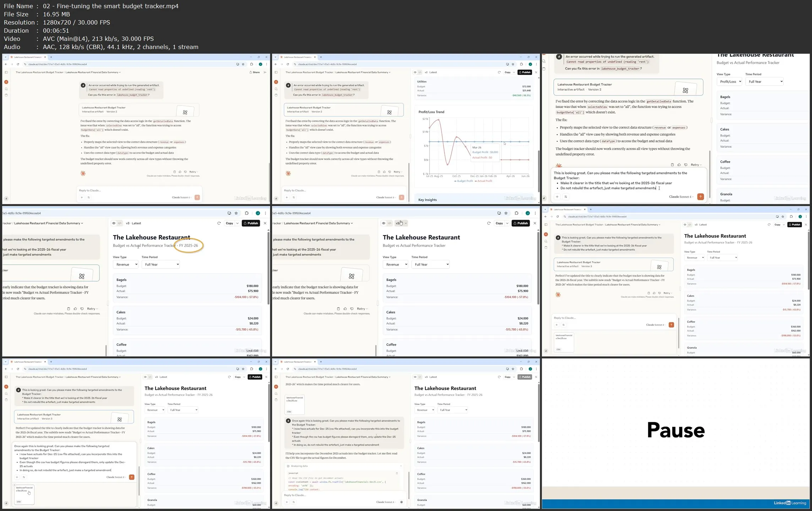The width and height of the screenshot is (812, 511).
Task: Collapse the panel beside Share in the chat-only frame
Action: (x=265, y=72)
